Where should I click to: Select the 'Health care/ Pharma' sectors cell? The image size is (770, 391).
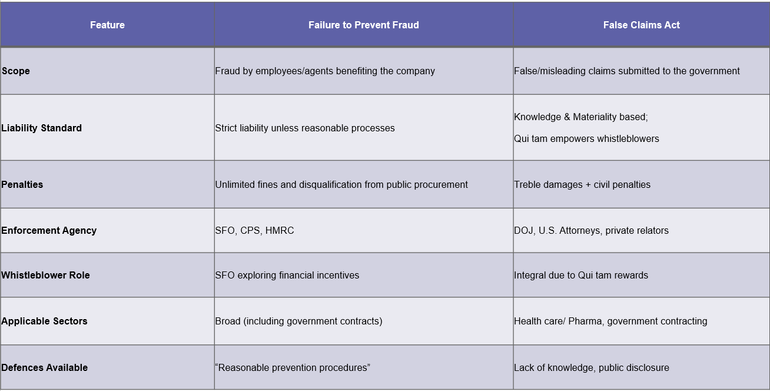point(641,321)
